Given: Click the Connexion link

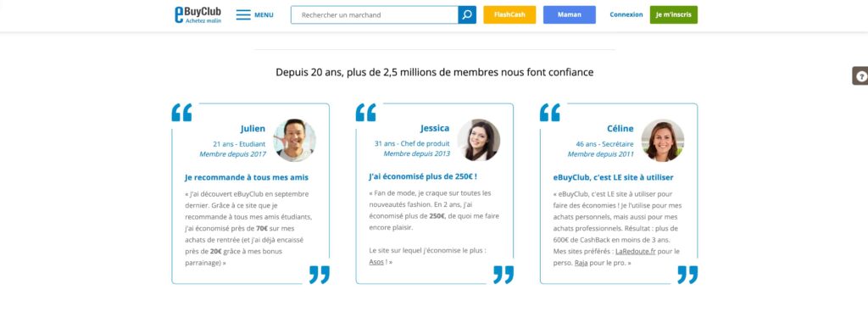Looking at the screenshot, I should 626,15.
